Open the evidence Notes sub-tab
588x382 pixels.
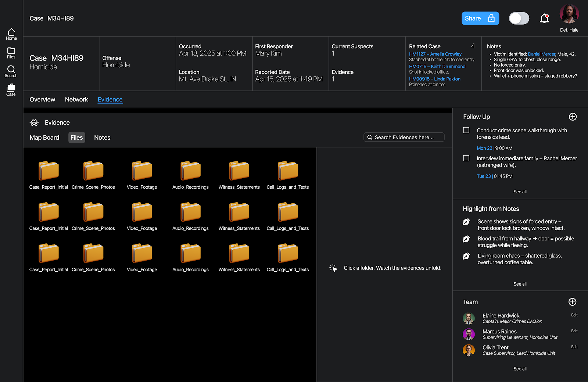[x=102, y=138]
